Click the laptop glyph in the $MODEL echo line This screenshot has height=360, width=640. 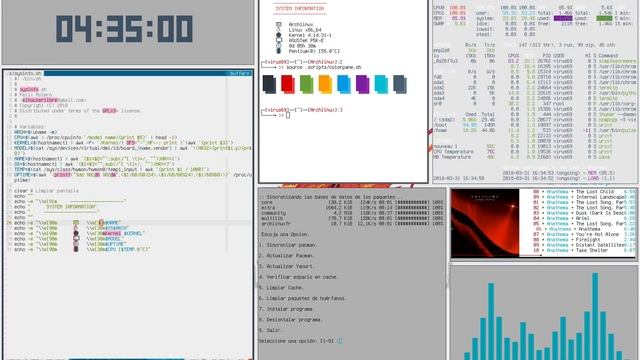pos(76,239)
